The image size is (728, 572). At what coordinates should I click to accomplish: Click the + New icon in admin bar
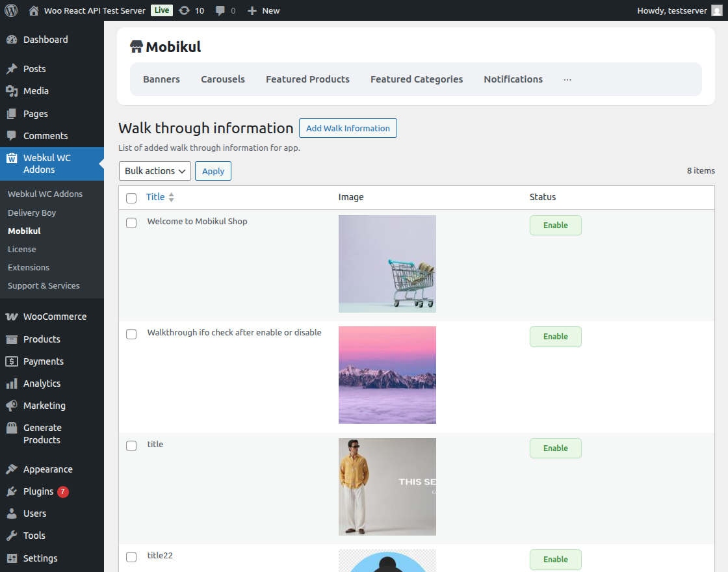pos(252,10)
